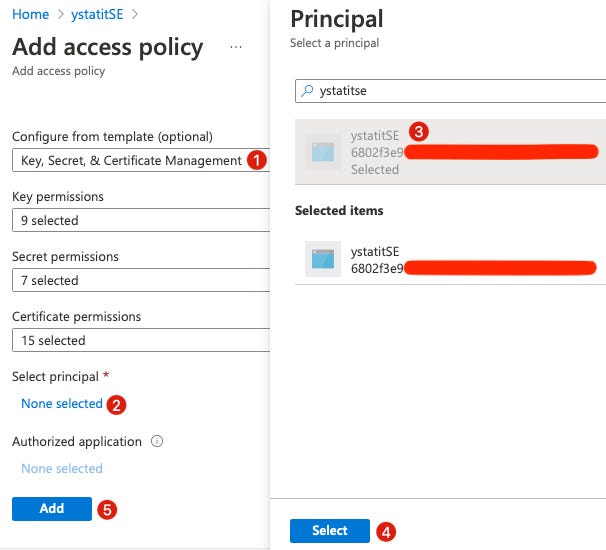
Task: Open ystatitSE breadcrumb link
Action: click(97, 14)
